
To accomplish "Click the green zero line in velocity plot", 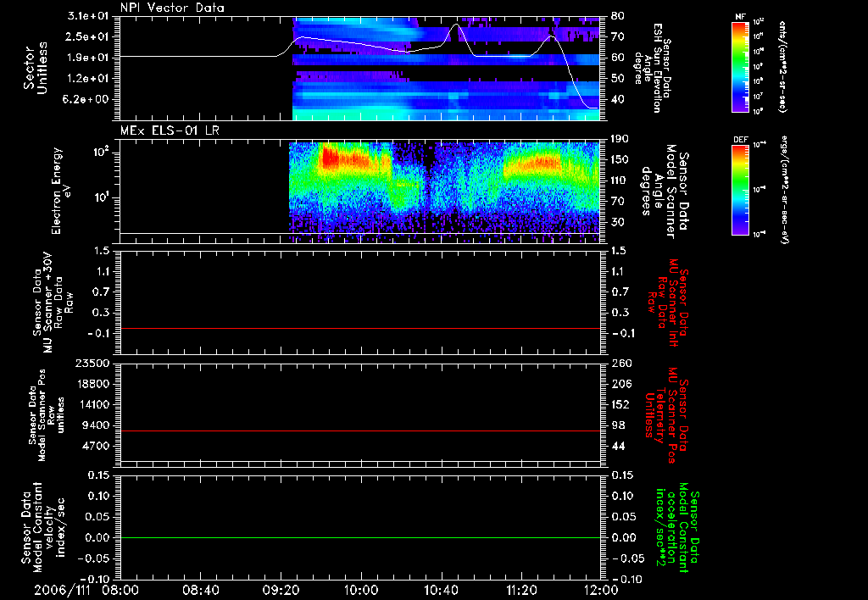I will 359,537.
